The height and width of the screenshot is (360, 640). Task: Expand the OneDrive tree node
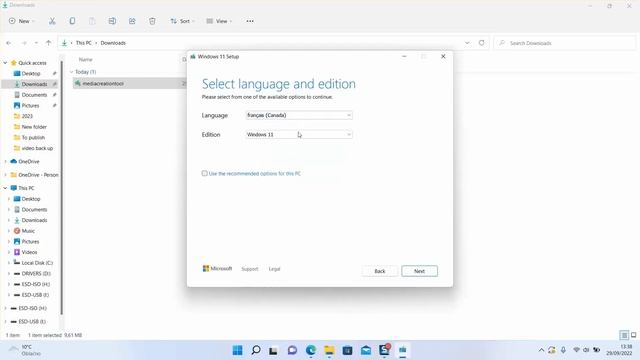(x=5, y=162)
